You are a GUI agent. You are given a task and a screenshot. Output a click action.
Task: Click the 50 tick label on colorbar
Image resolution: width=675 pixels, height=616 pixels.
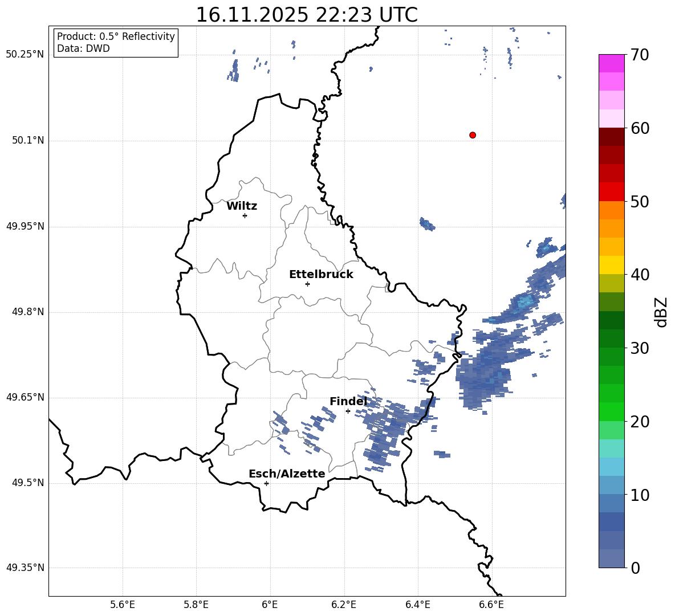coord(640,201)
